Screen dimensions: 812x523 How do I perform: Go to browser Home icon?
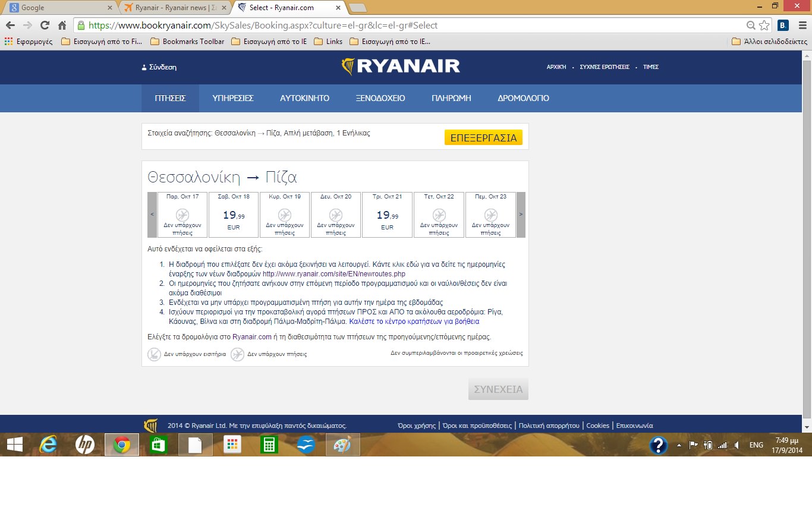(62, 26)
